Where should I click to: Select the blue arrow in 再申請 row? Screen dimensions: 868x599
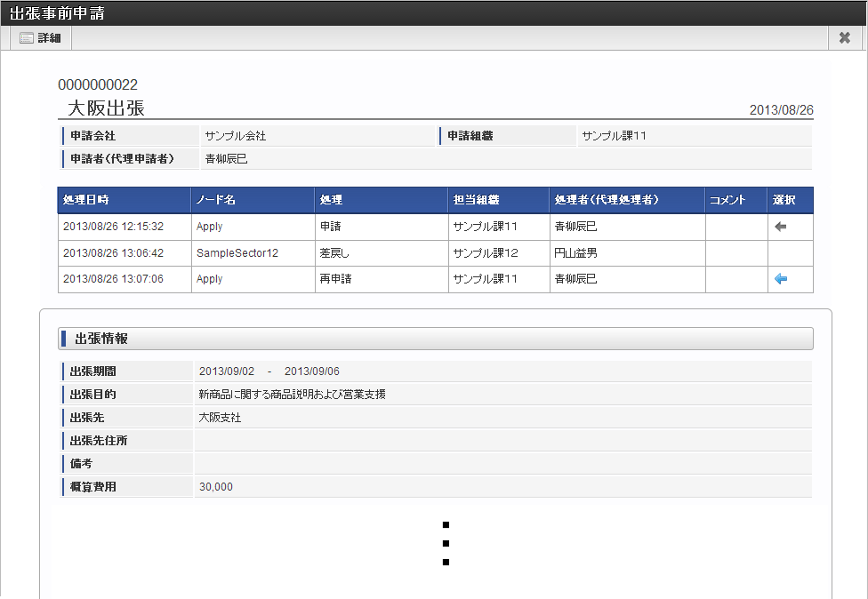pyautogui.click(x=781, y=279)
